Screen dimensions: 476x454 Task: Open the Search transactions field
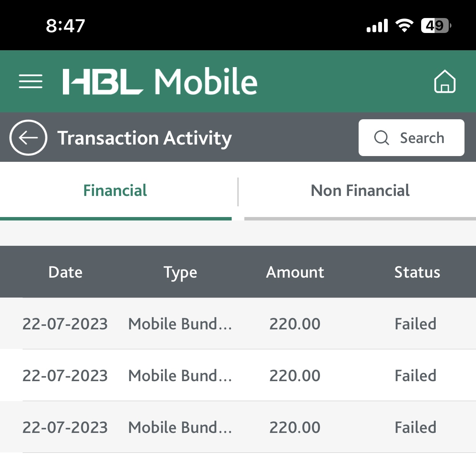click(x=412, y=138)
